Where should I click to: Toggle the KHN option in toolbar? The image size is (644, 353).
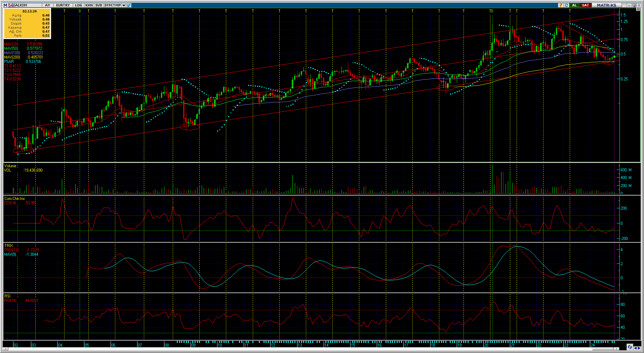pos(89,5)
